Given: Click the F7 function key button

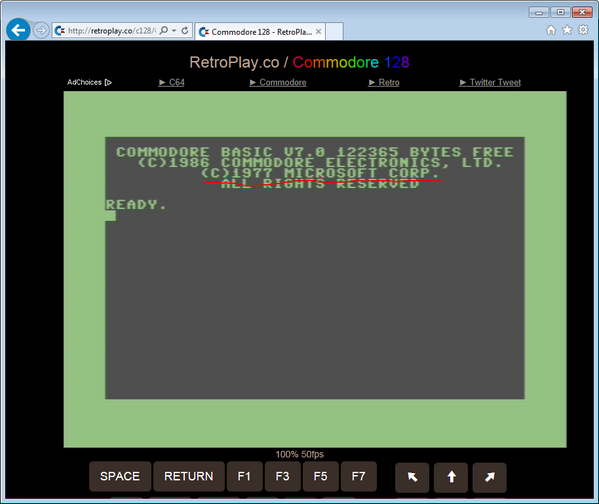Looking at the screenshot, I should tap(358, 476).
